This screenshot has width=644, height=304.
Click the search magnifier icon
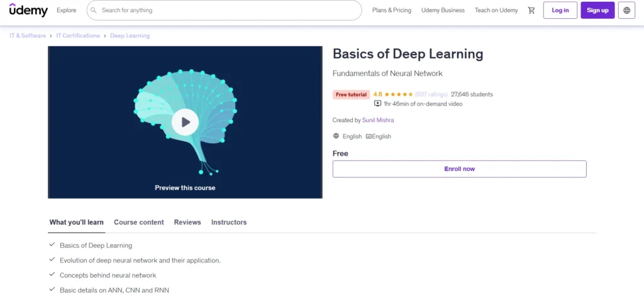coord(94,10)
